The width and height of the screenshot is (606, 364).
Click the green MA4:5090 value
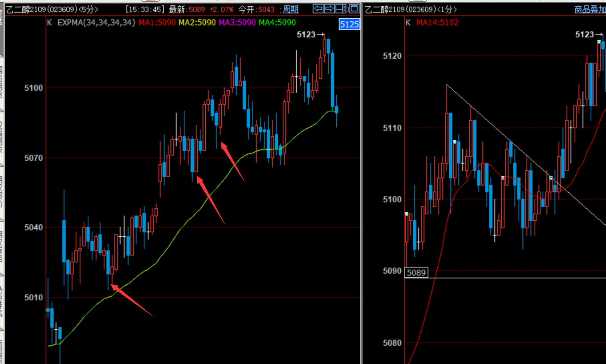(x=277, y=22)
